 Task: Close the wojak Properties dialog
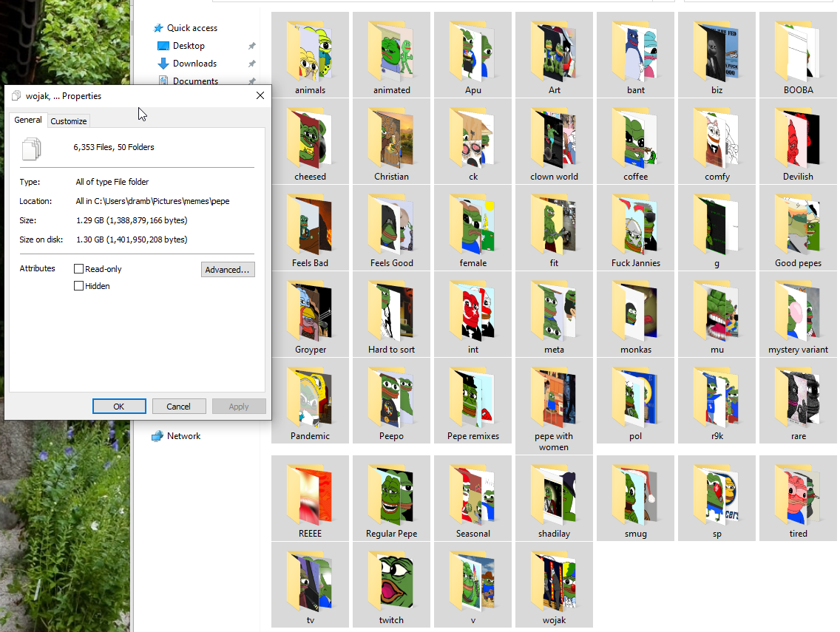260,95
